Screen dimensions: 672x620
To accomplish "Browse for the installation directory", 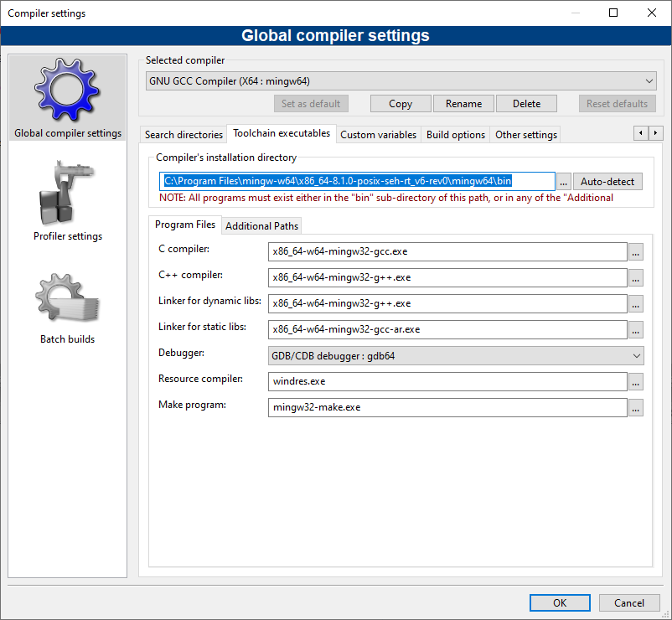I will 563,181.
